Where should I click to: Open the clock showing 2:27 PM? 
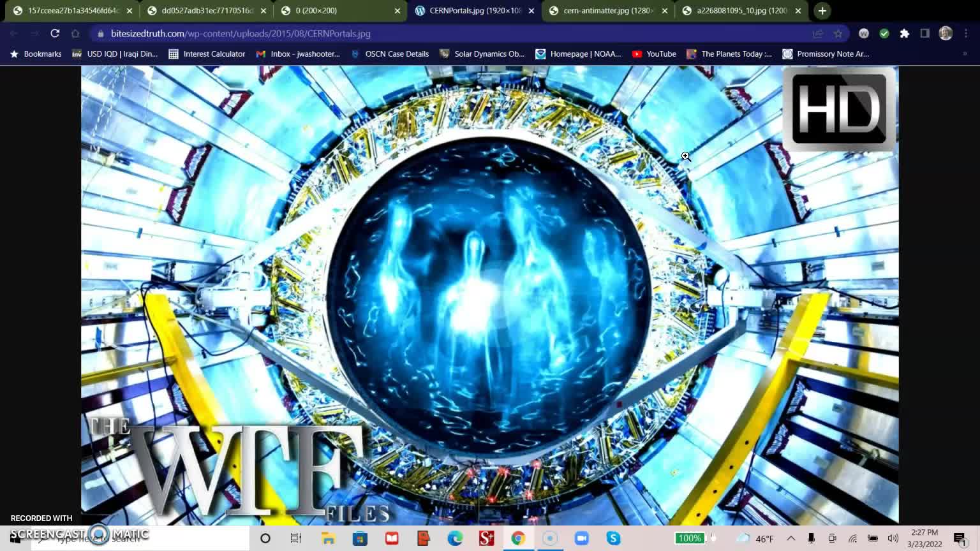(924, 538)
